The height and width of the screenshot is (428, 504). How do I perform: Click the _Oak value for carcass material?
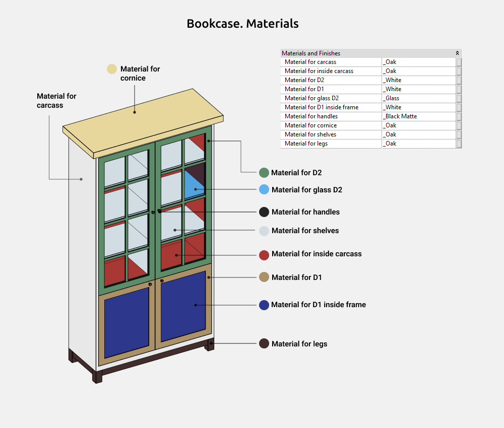(x=418, y=62)
